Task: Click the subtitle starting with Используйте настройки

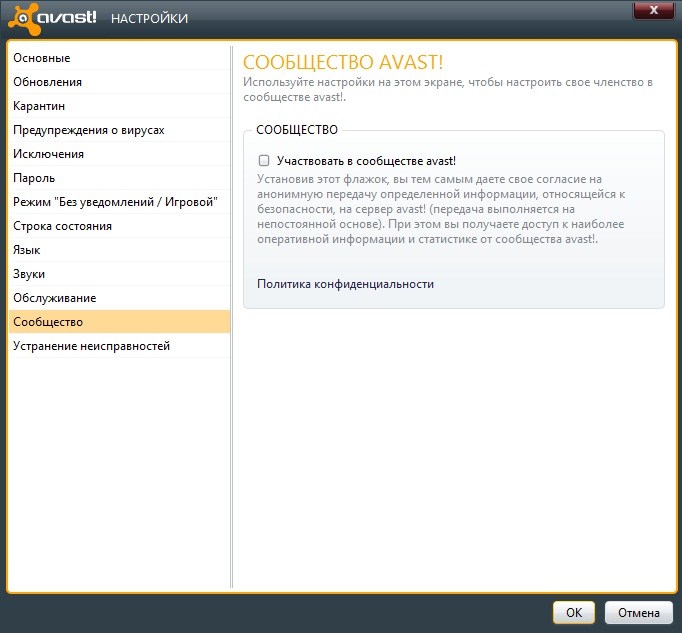Action: click(x=448, y=89)
